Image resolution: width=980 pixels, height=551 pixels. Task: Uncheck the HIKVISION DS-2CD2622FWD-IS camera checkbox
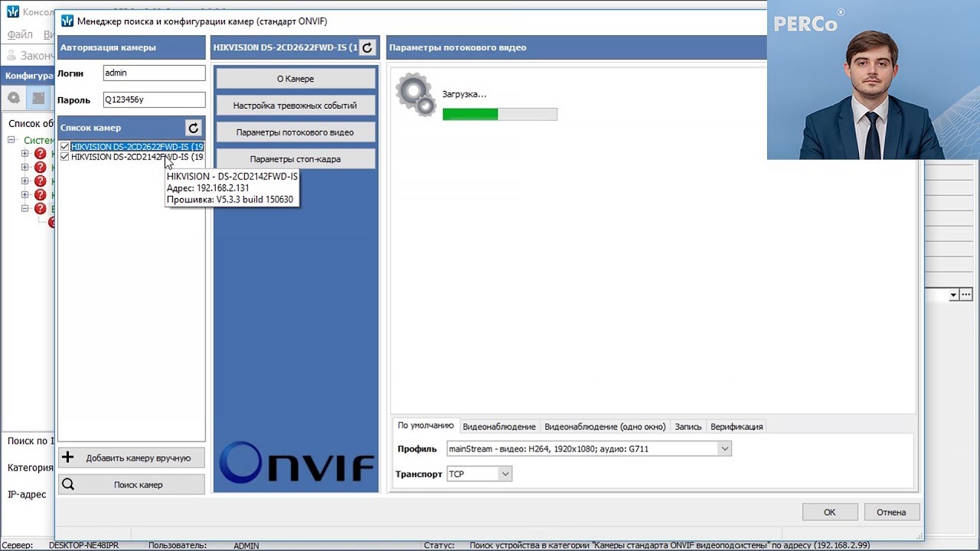pos(64,147)
